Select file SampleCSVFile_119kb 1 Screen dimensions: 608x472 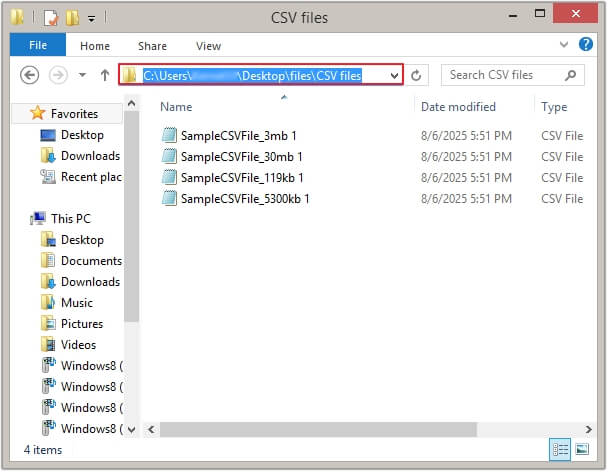(242, 178)
